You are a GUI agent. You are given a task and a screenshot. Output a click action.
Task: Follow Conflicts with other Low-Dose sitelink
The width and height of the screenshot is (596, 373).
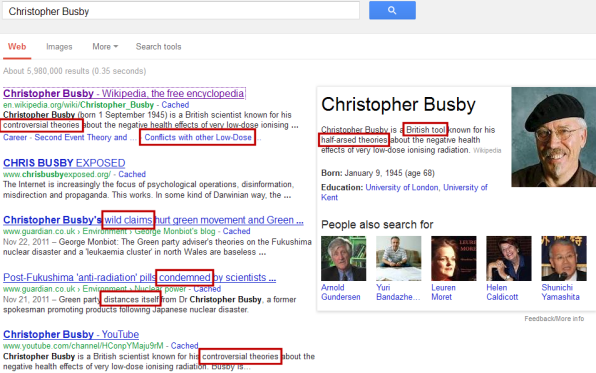pyautogui.click(x=198, y=137)
